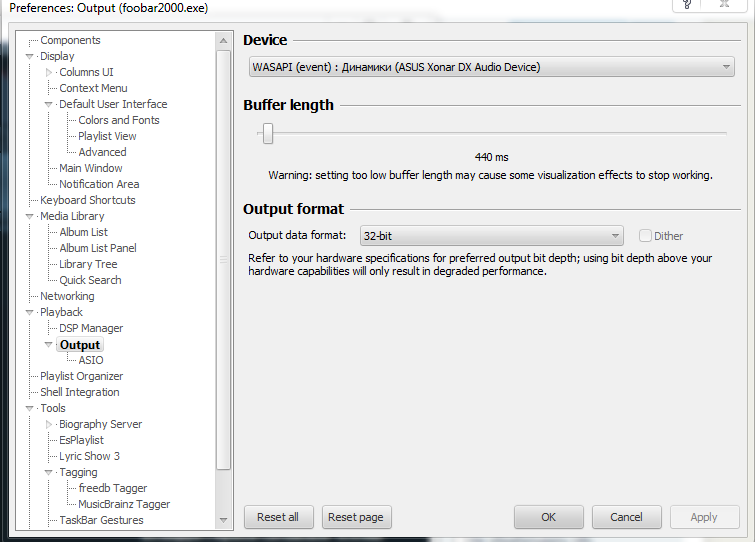Collapse the Output tree node
This screenshot has width=755, height=542.
coord(48,345)
